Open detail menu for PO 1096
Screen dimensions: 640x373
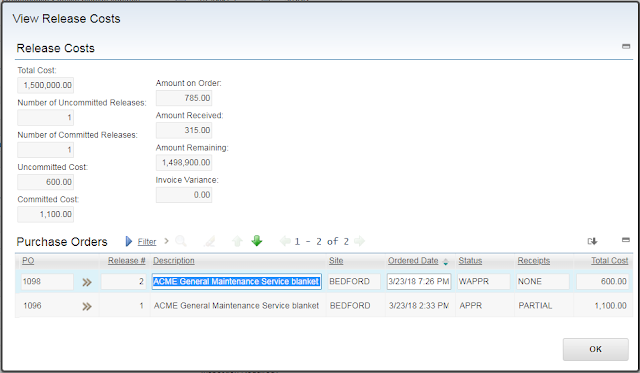[87, 306]
